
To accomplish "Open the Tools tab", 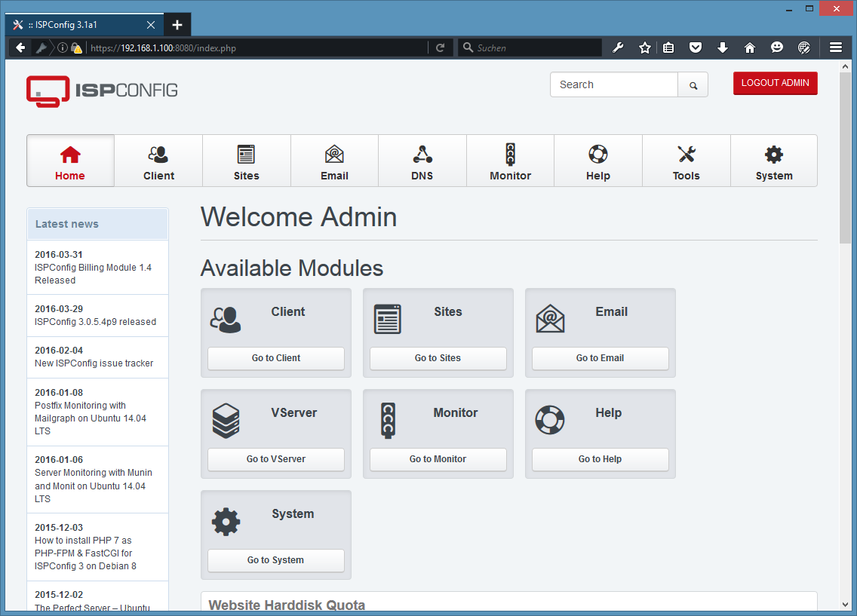I will click(x=686, y=161).
